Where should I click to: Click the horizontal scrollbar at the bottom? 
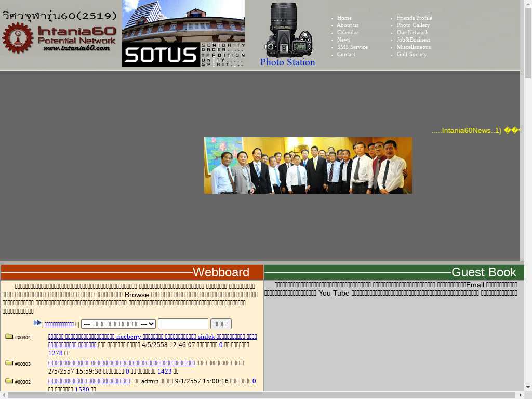pyautogui.click(x=262, y=395)
